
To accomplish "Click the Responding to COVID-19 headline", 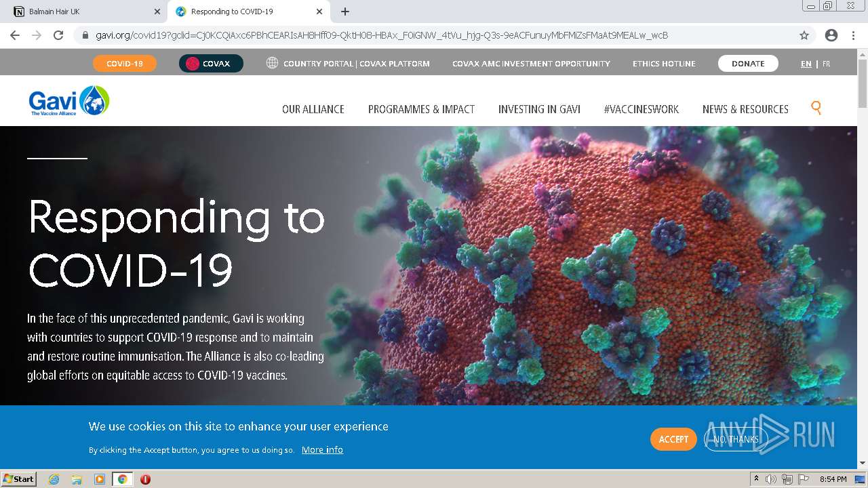I will click(x=176, y=243).
